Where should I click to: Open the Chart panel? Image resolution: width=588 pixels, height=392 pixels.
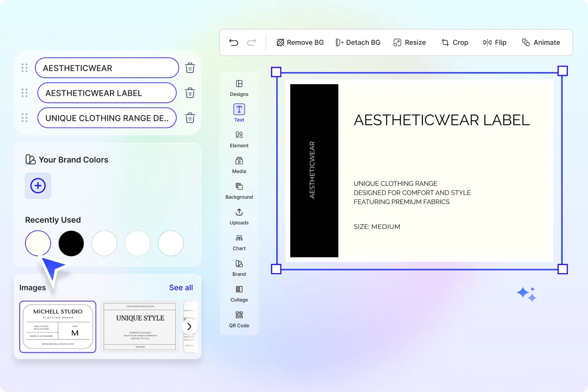click(239, 242)
